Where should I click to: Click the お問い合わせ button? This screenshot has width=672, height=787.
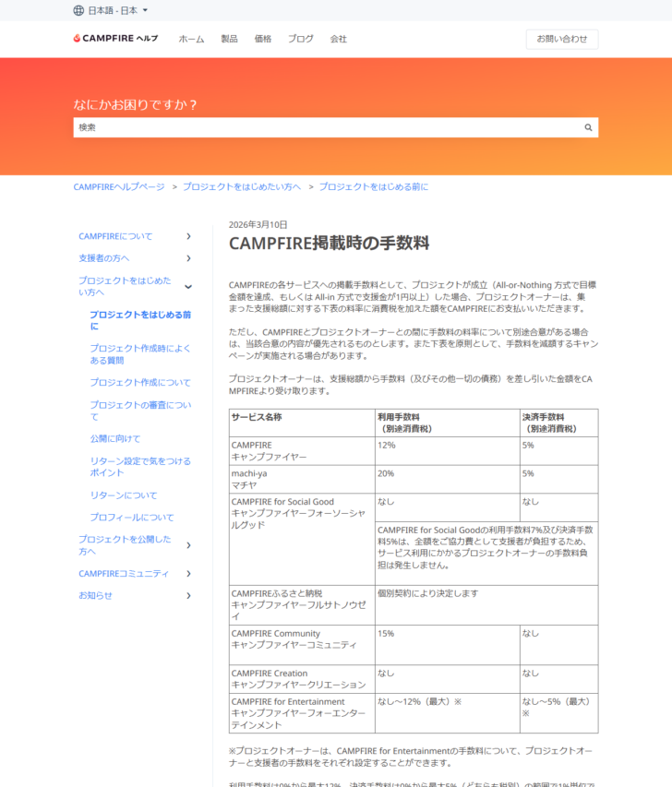point(562,39)
